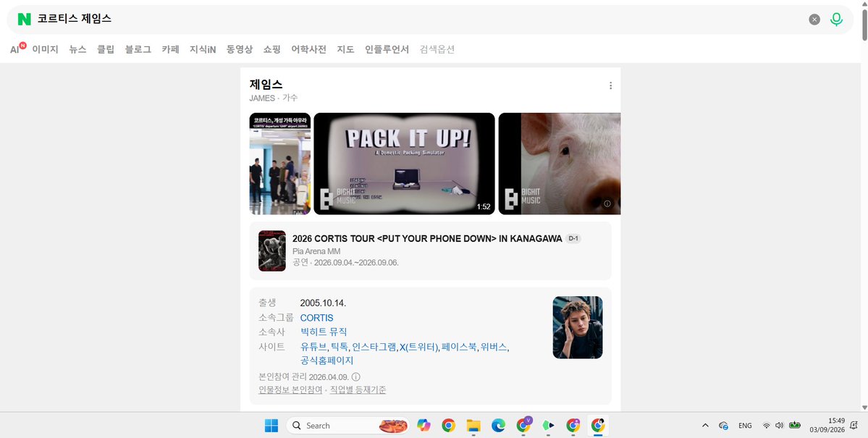Open the first Chrome taskbar icon

448,425
